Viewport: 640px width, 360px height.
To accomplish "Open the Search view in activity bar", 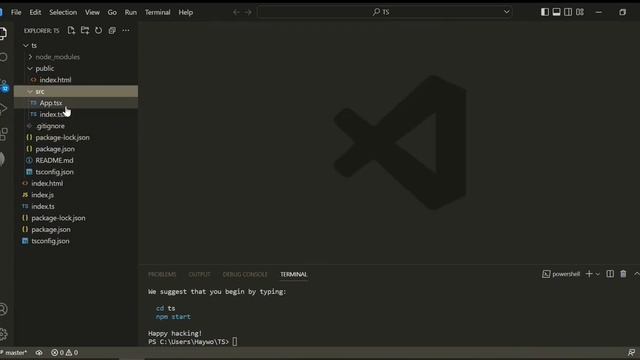I will point(3,57).
